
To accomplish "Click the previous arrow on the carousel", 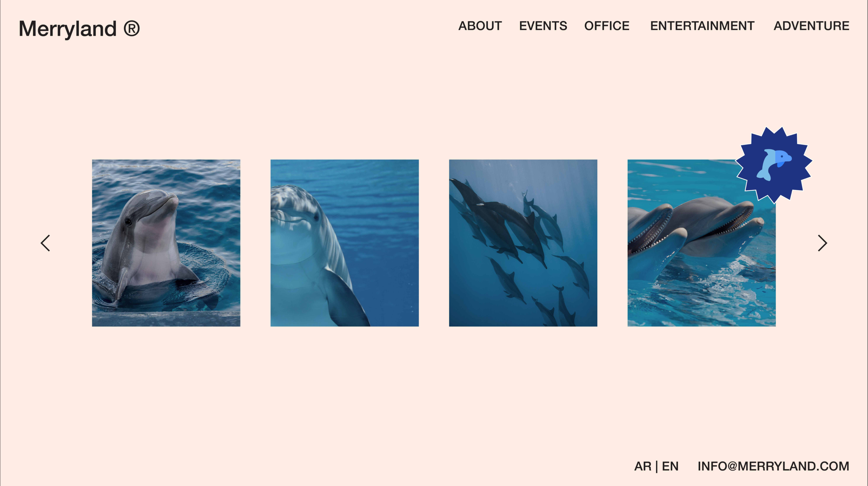I will tap(45, 243).
